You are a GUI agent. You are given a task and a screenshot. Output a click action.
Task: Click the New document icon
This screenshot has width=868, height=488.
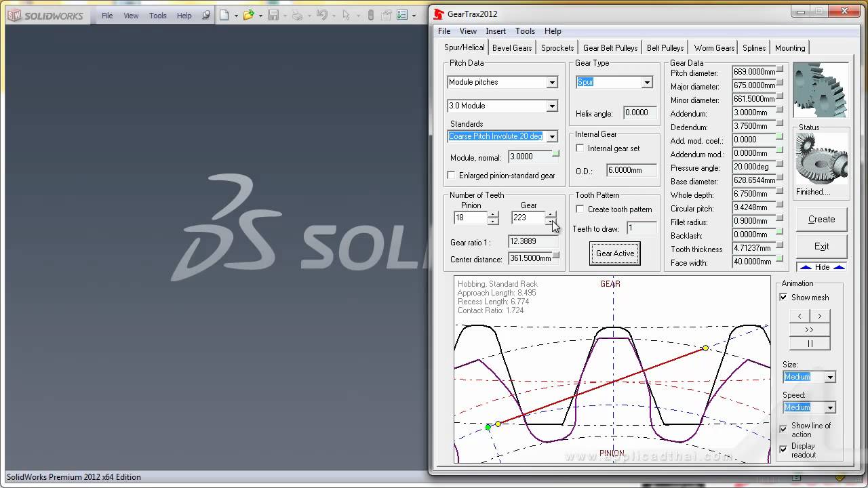(224, 15)
